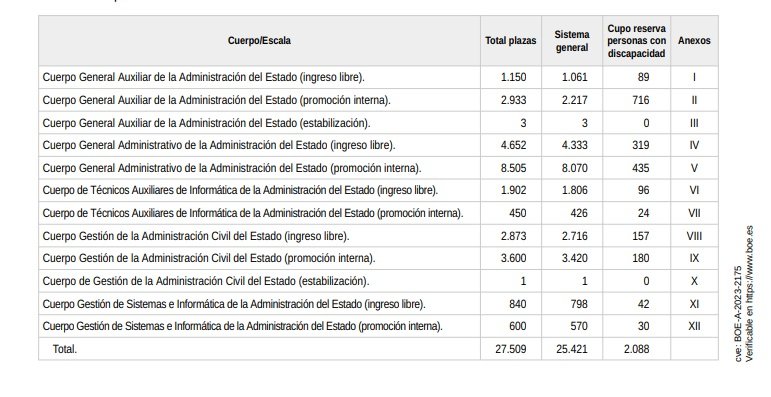Click the Cuerpo/Escala column header
Screen dimensions: 771x397
click(x=259, y=41)
